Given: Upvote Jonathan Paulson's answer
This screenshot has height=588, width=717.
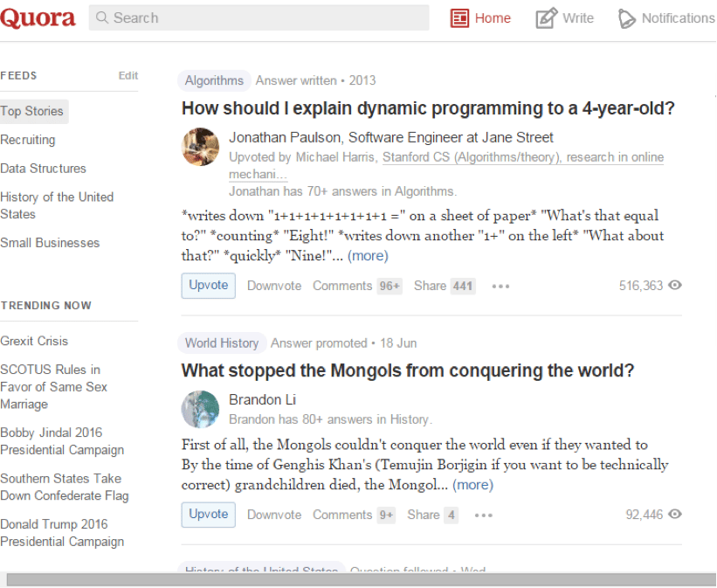Looking at the screenshot, I should (x=209, y=286).
